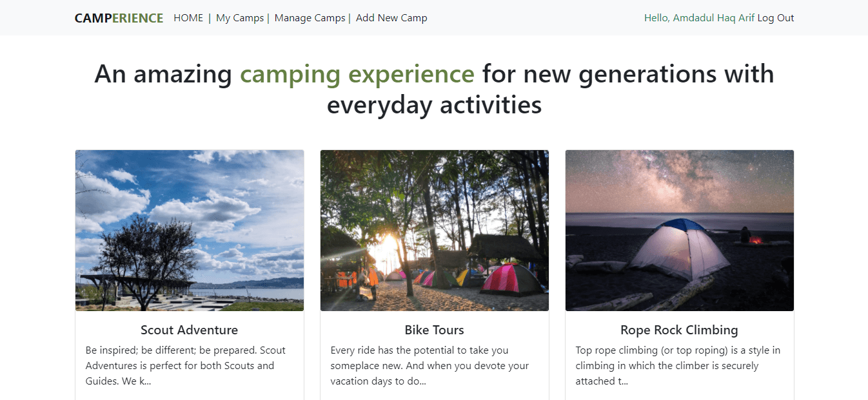The image size is (868, 400).
Task: Select Add New Camp in the navbar
Action: pyautogui.click(x=391, y=18)
